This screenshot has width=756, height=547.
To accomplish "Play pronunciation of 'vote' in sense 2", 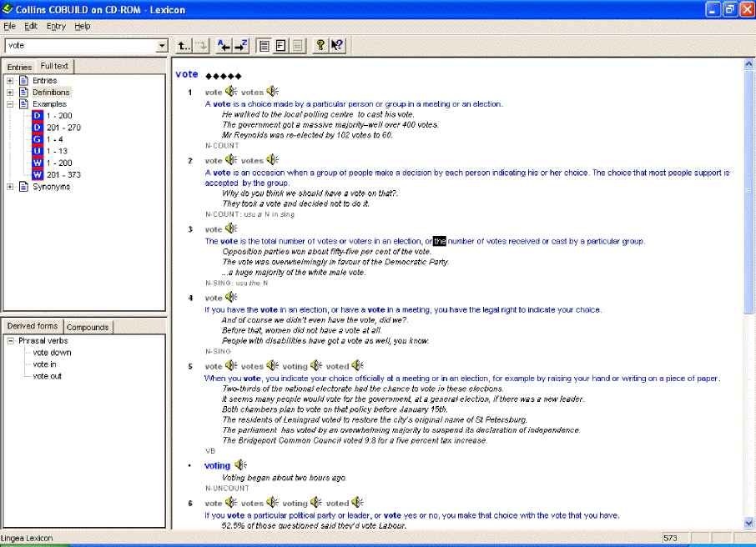I will (231, 159).
